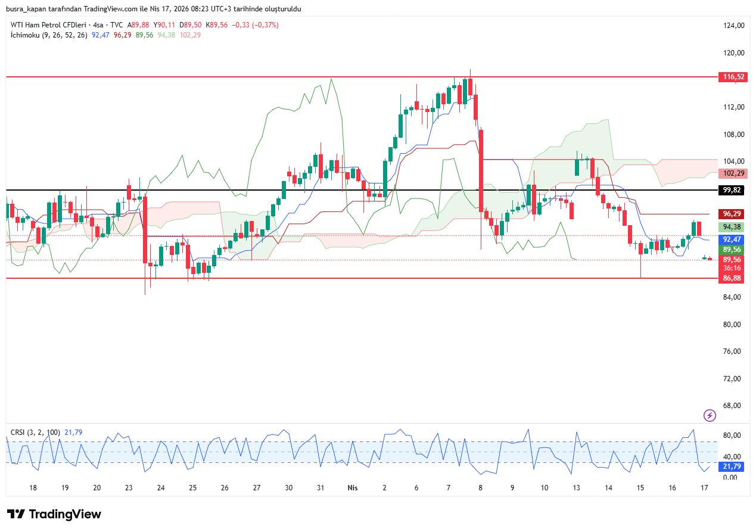Click the pink 102,29 cloud price tag
The image size is (756, 532).
click(x=734, y=173)
